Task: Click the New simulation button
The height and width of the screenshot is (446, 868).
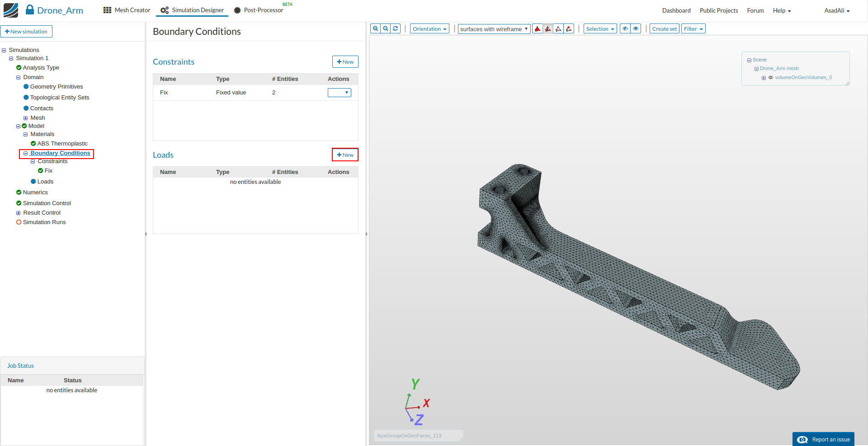Action: point(26,32)
